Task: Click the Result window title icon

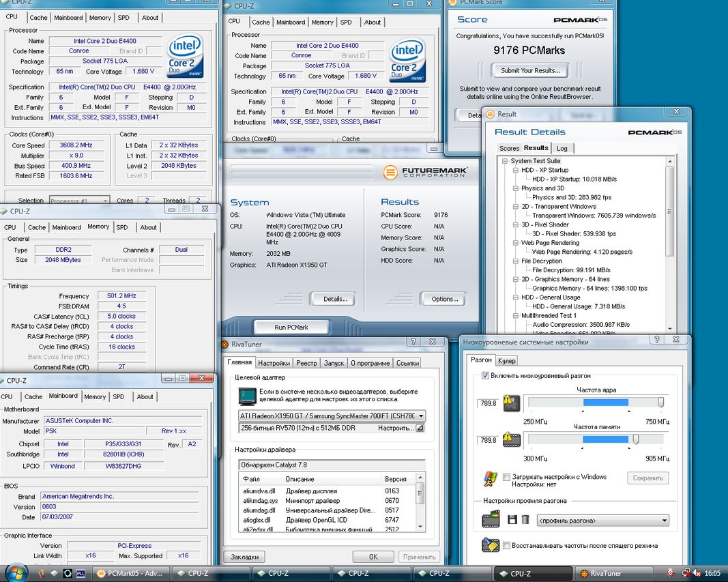Action: coord(490,114)
